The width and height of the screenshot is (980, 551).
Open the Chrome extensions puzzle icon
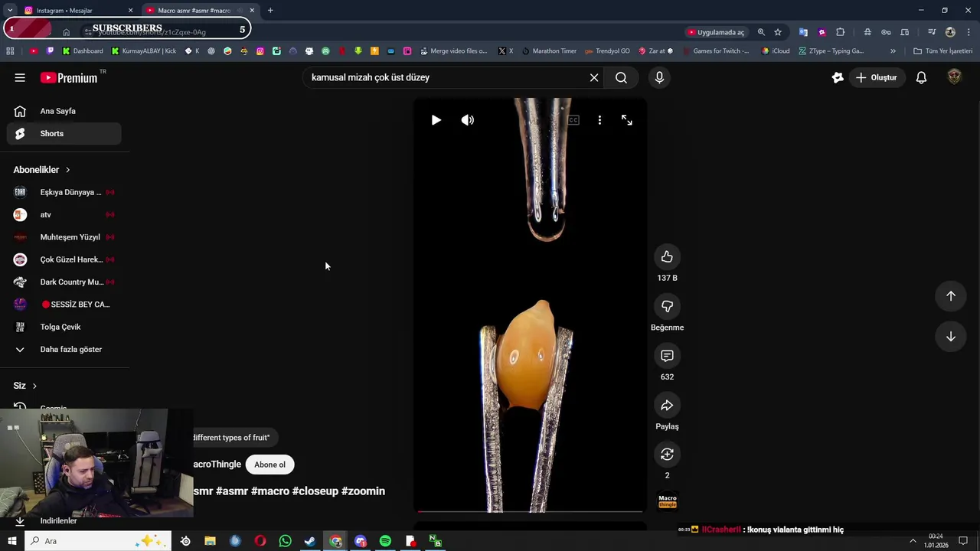(841, 32)
